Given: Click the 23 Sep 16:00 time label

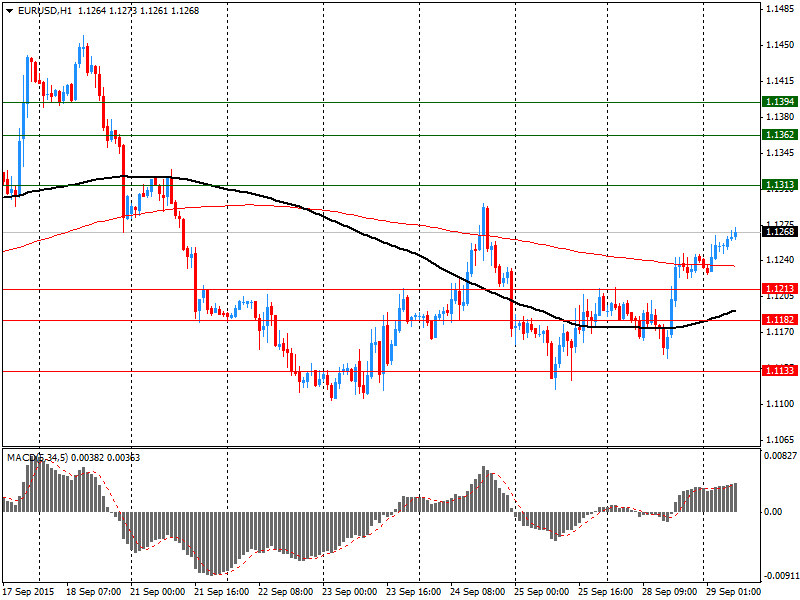Looking at the screenshot, I should (x=413, y=592).
